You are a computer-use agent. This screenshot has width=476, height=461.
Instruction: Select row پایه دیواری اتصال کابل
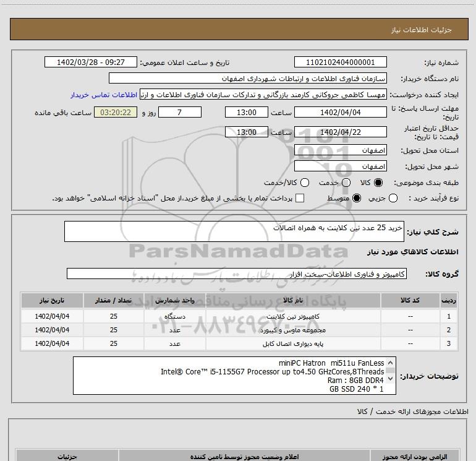pyautogui.click(x=239, y=343)
